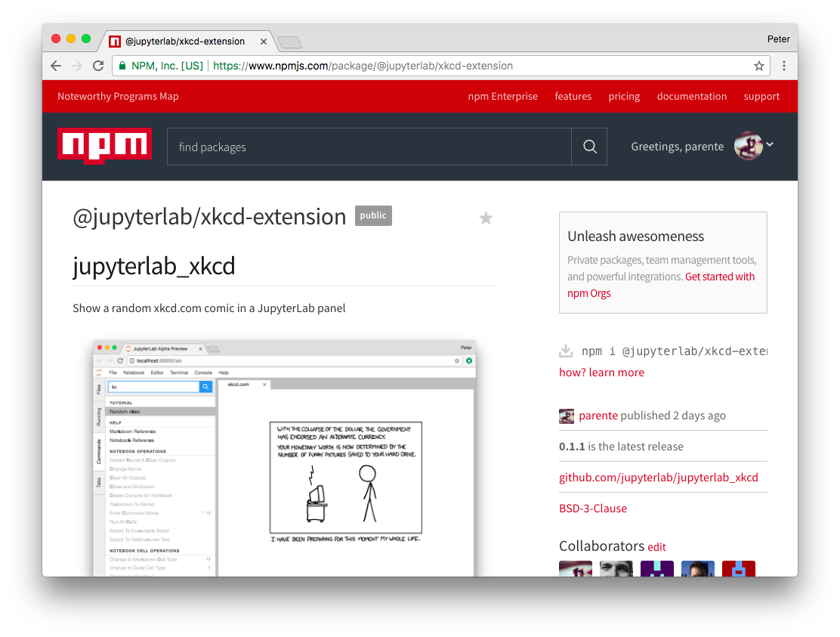Click the public badge

click(373, 215)
